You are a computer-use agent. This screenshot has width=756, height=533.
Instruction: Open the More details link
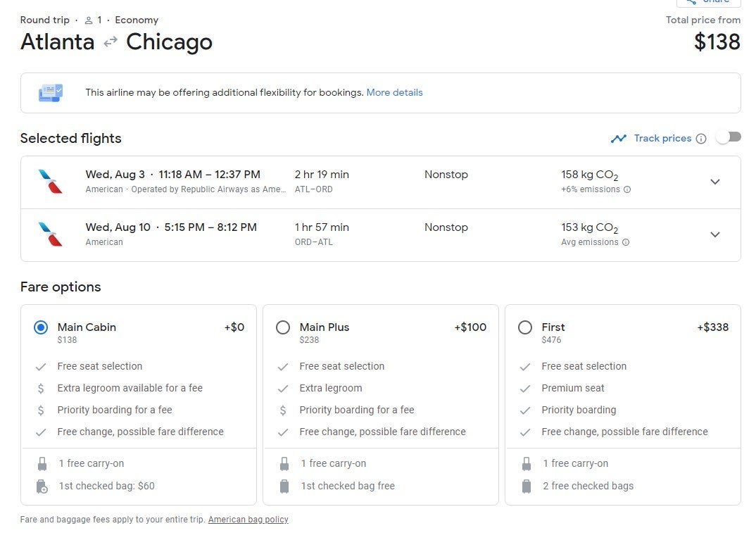[394, 93]
